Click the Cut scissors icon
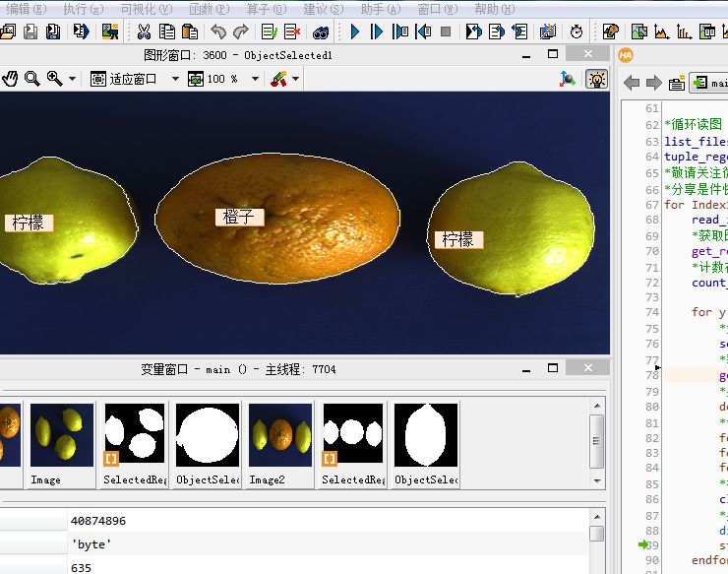 145,32
